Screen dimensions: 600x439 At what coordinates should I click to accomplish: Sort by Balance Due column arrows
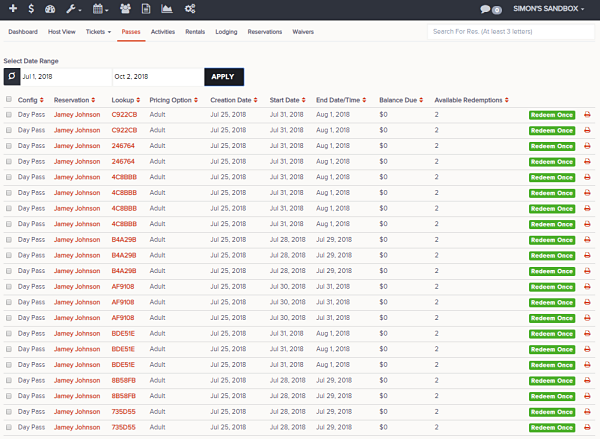pyautogui.click(x=421, y=100)
